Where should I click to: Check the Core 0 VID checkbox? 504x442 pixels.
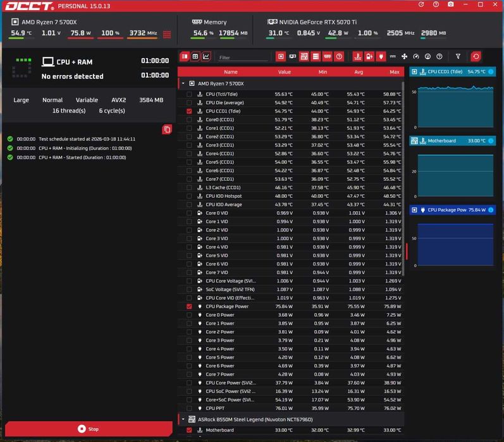[189, 213]
